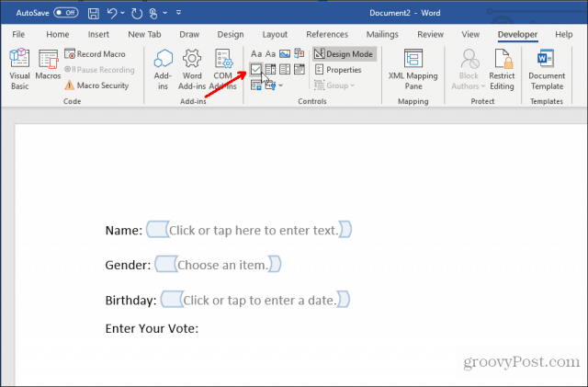The image size is (588, 387).
Task: Open the Legacy Tools menu
Action: tap(274, 85)
